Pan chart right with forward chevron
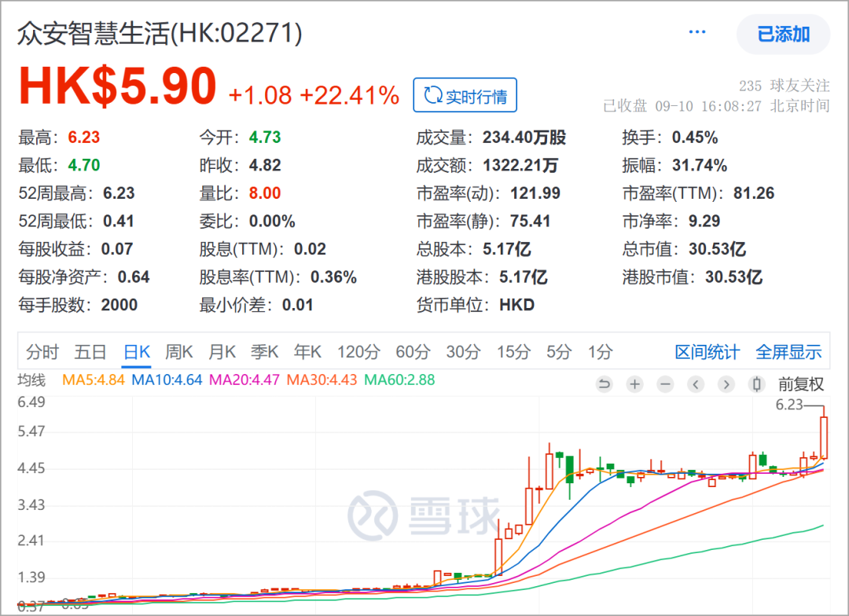This screenshot has height=616, width=849. click(x=726, y=384)
